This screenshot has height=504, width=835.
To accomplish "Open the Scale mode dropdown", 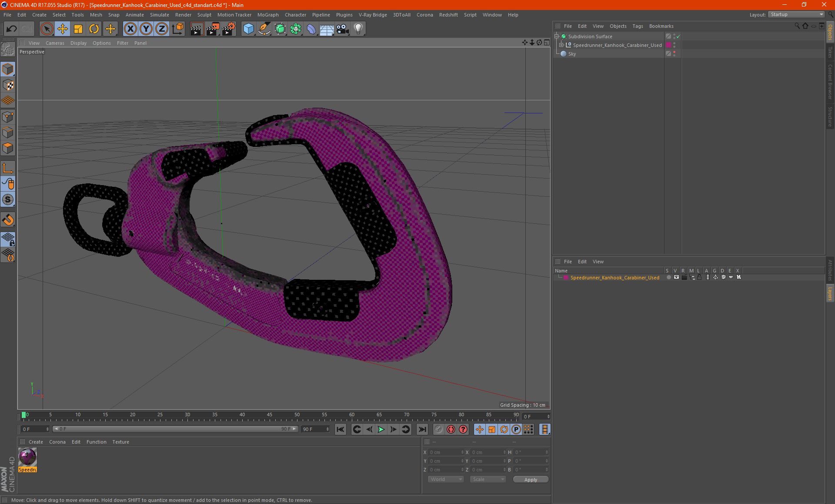I will pos(488,479).
